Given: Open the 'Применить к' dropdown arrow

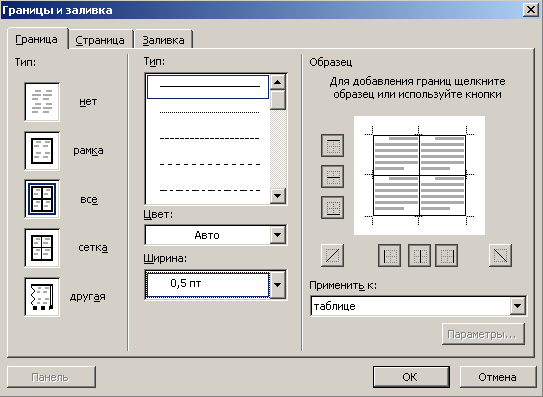Looking at the screenshot, I should [518, 306].
